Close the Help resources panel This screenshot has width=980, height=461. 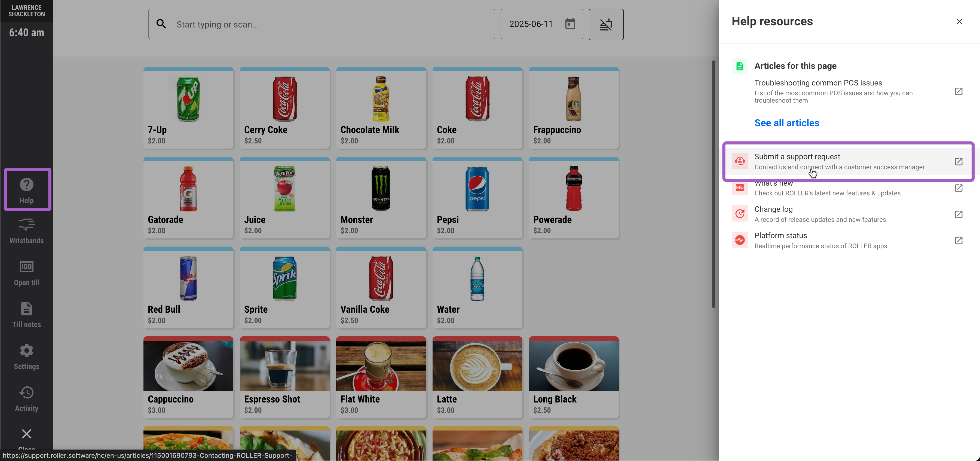pyautogui.click(x=959, y=22)
